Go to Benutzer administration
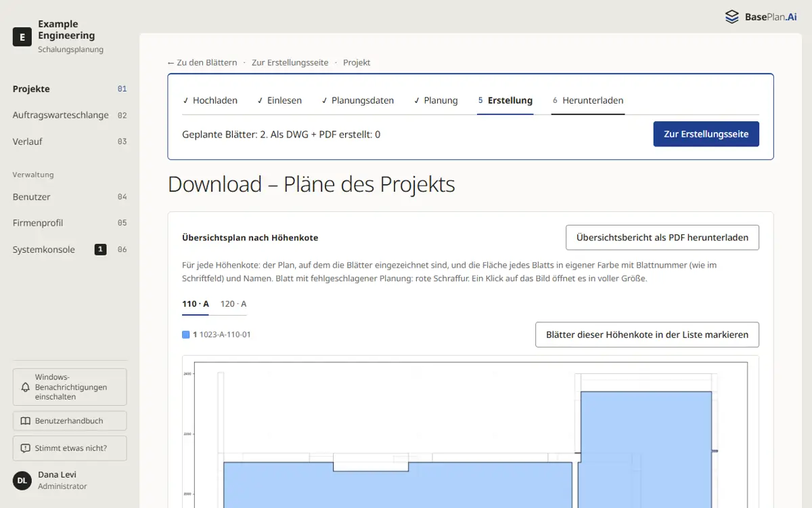The image size is (812, 508). [x=70, y=197]
